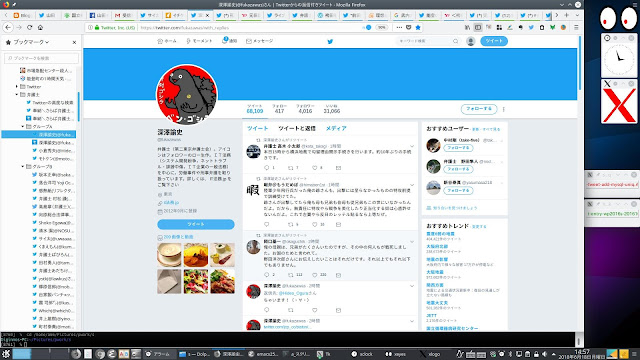640x360 pixels.
Task: Open the dropdown chevron on the 暇 avatar tweet
Action: pos(412,185)
